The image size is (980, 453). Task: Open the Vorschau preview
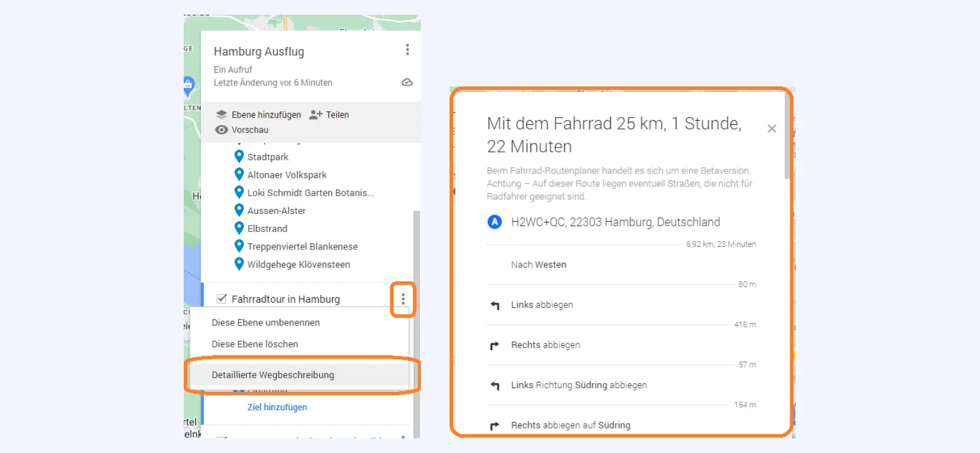[250, 130]
